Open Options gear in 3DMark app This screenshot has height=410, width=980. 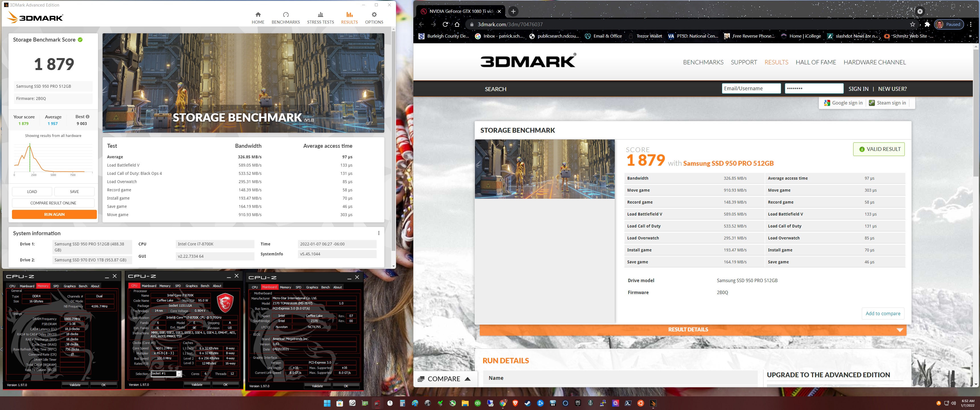(374, 18)
